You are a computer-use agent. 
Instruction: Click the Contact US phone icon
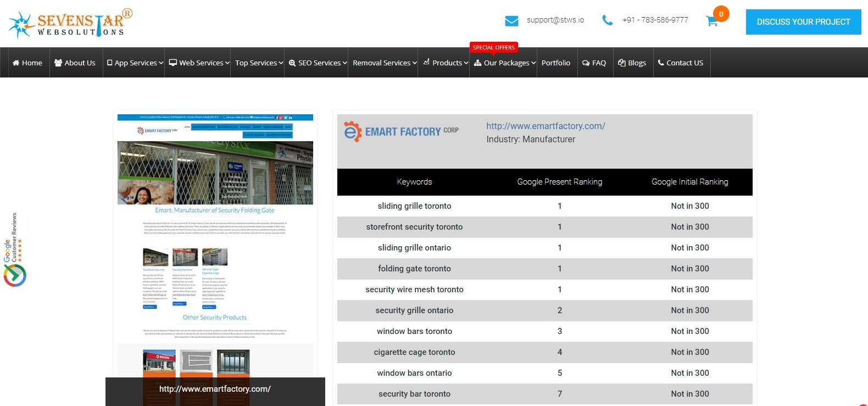point(661,63)
